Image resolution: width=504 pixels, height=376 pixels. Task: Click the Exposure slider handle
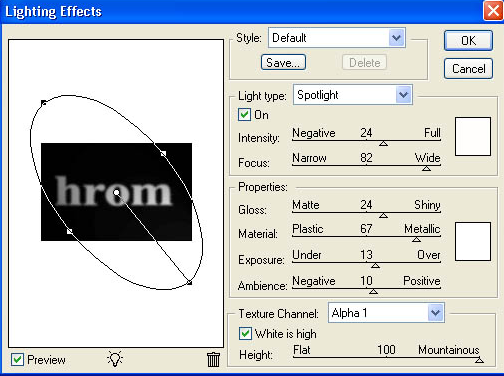(375, 266)
